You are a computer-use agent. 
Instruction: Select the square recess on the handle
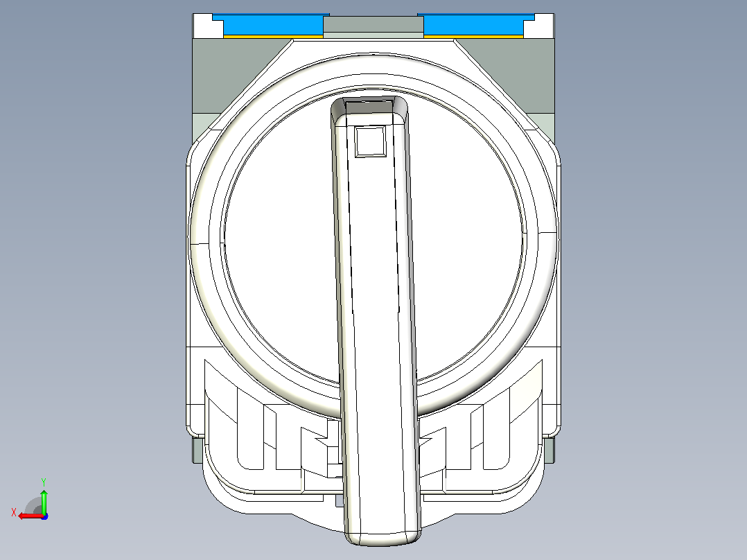370,141
